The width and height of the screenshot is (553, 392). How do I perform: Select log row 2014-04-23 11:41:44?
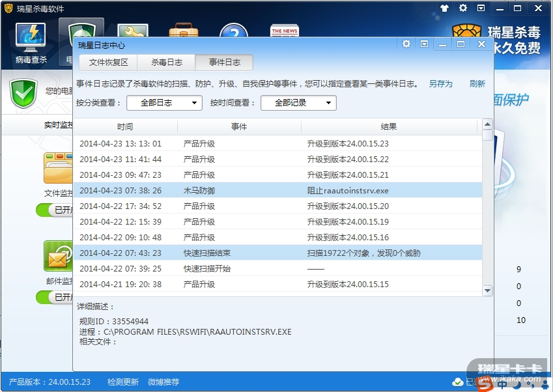[x=277, y=160]
